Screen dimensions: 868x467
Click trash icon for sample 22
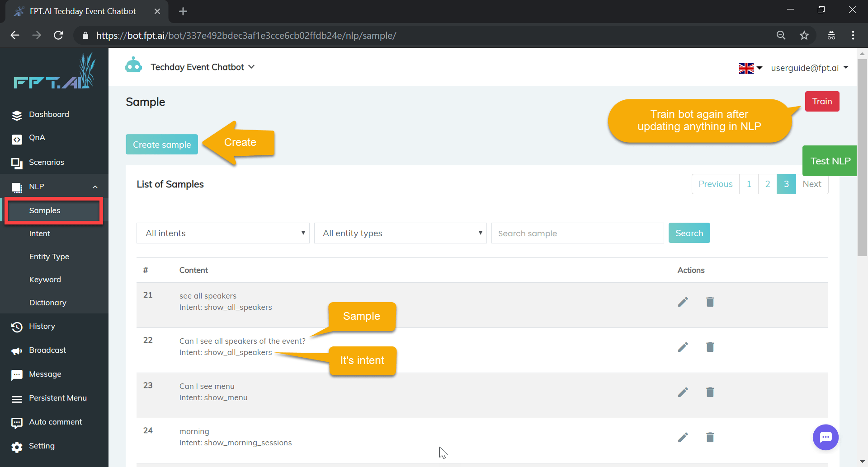[x=710, y=347]
